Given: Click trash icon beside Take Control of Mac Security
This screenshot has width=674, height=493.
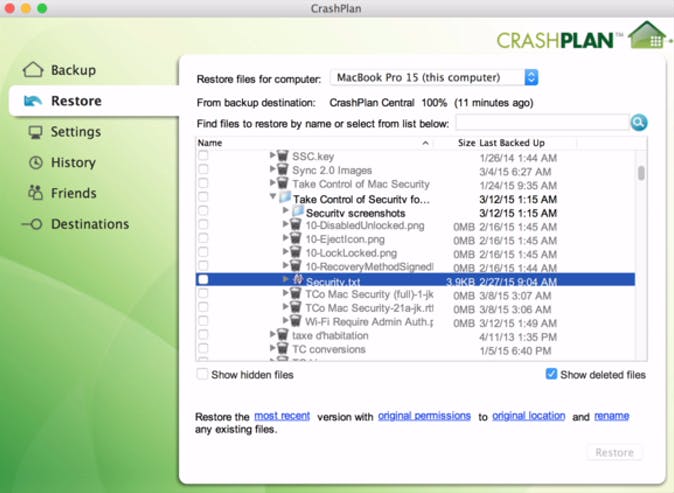Looking at the screenshot, I should [282, 183].
